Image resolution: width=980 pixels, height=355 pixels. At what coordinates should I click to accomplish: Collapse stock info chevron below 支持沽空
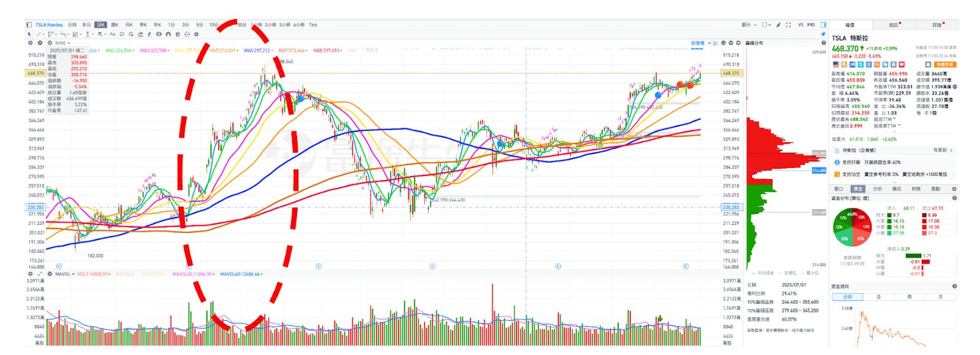tap(894, 182)
